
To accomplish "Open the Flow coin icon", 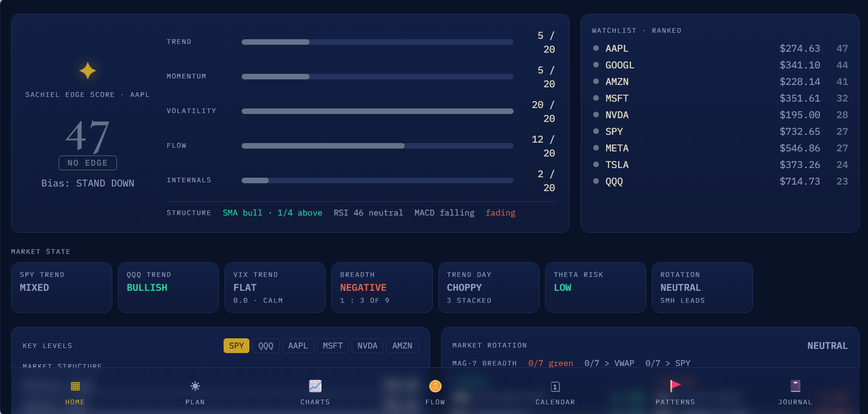I will (435, 386).
